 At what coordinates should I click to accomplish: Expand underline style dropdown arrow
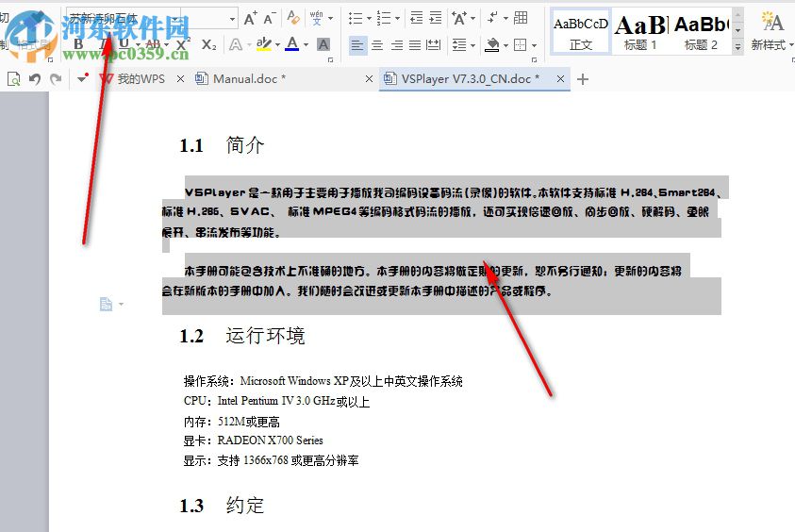pos(138,45)
